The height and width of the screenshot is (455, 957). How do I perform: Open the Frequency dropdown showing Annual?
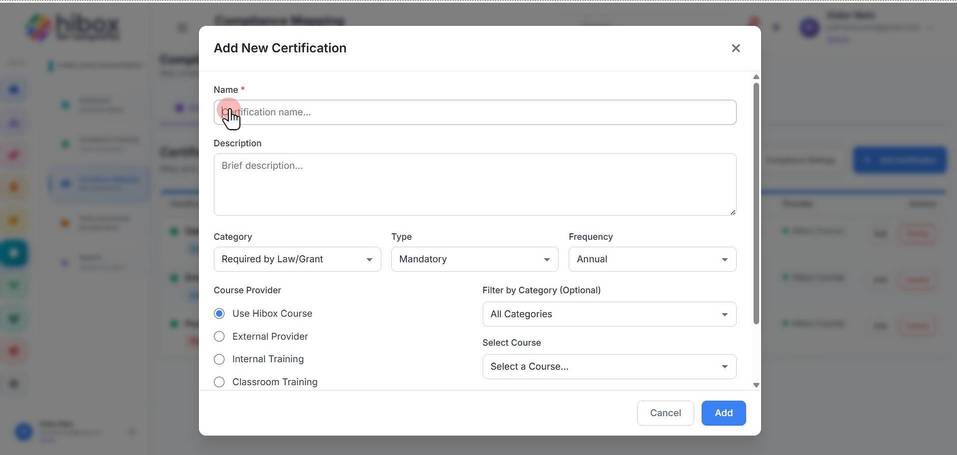click(x=652, y=259)
